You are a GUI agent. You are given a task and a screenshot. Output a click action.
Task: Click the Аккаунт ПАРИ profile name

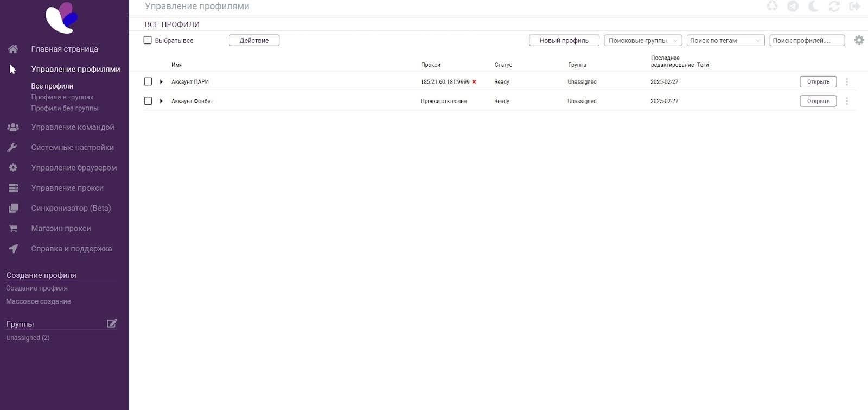point(190,82)
